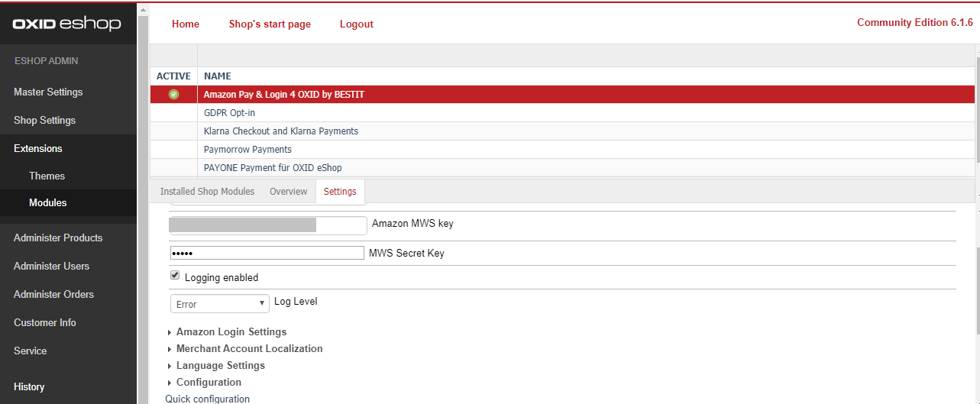Image resolution: width=980 pixels, height=404 pixels.
Task: Uncheck the Logging enabled checkbox
Action: tap(175, 276)
